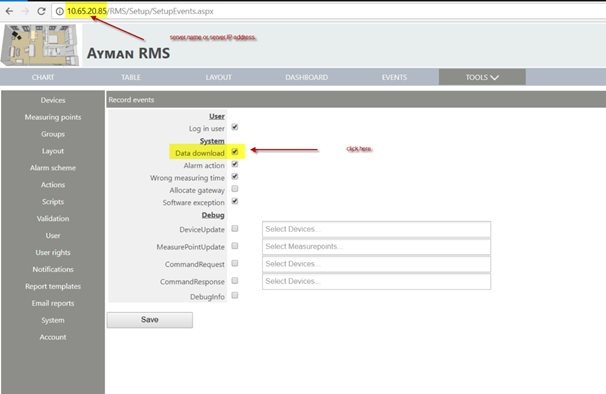Open Select Devices field for CommandRequest
Viewport: 606px width, 394px height.
click(376, 264)
